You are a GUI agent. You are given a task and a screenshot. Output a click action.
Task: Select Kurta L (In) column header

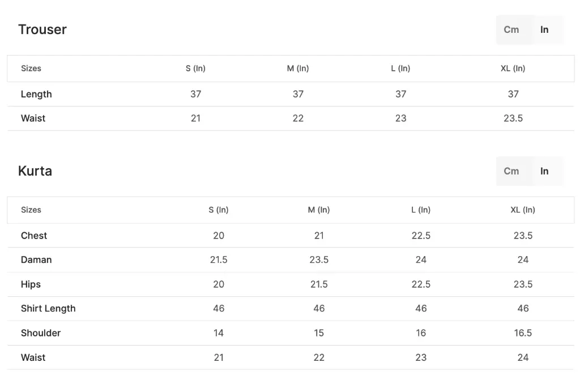tap(421, 210)
